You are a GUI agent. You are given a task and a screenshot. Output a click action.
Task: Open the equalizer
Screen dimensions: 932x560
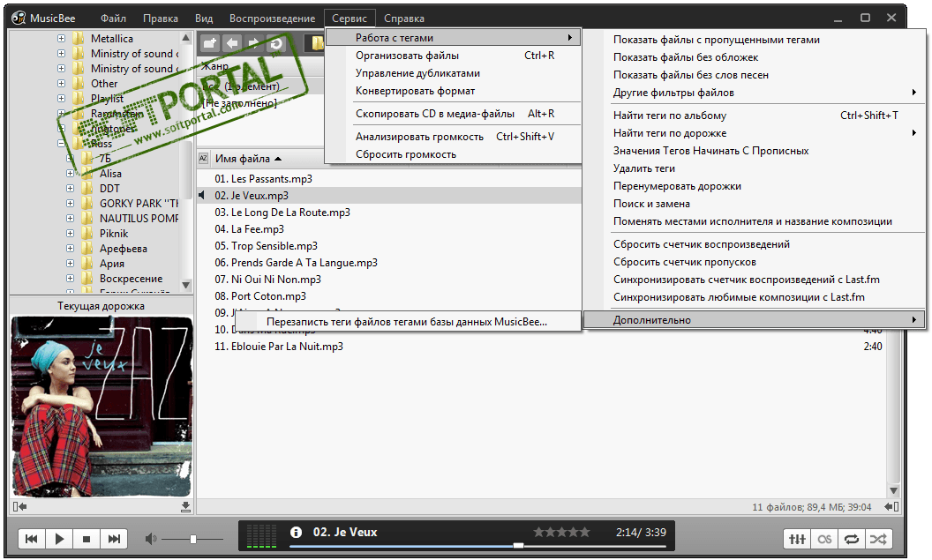[x=797, y=539]
